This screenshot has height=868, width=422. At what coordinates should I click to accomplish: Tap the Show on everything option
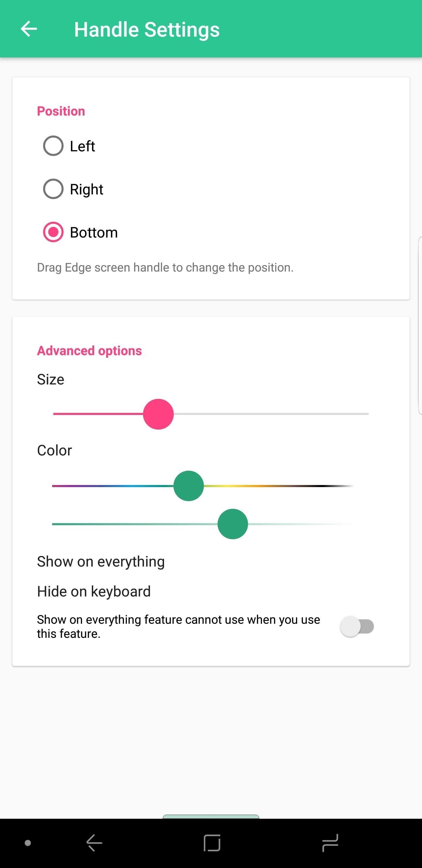[101, 562]
